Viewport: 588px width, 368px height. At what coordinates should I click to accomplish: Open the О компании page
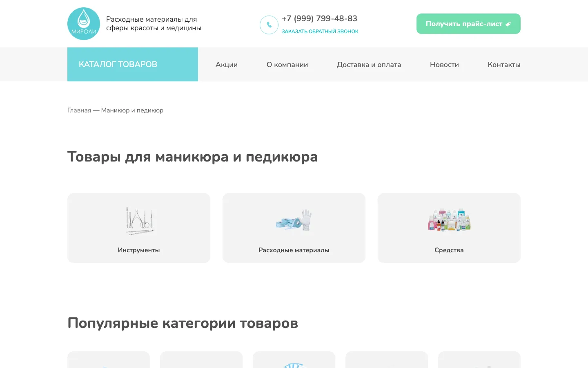click(x=287, y=65)
